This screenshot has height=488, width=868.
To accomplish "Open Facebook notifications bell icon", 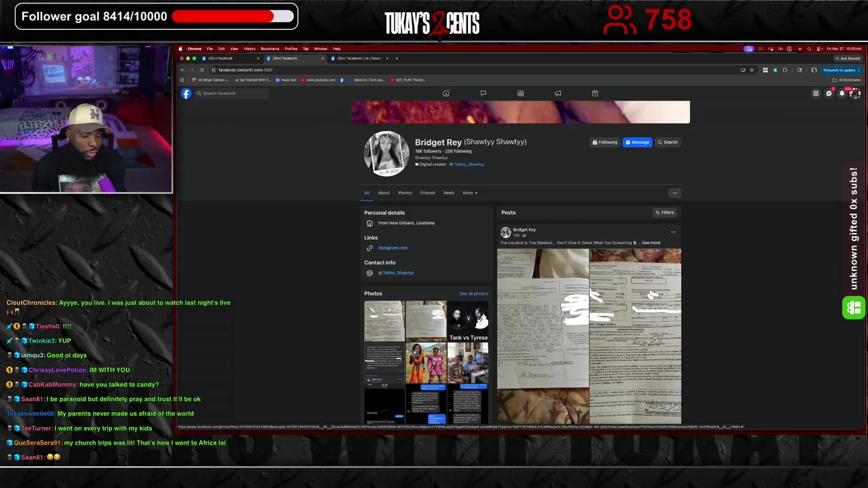I will pos(842,94).
